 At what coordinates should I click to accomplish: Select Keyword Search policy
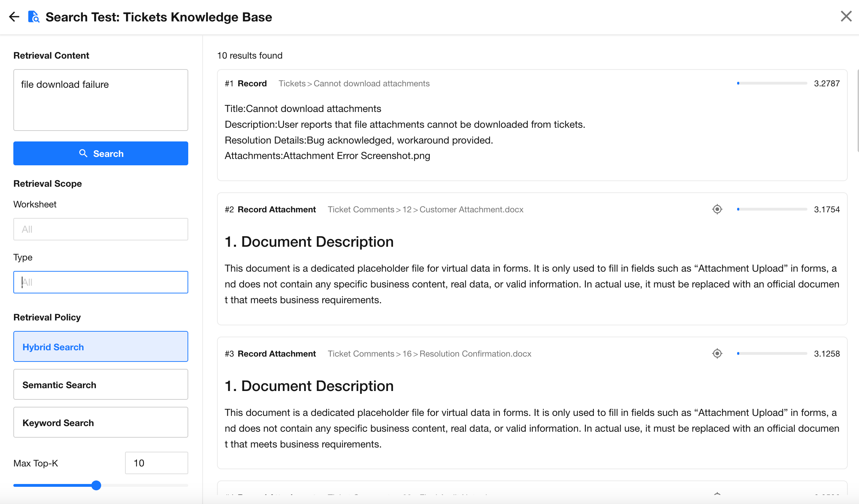(101, 422)
